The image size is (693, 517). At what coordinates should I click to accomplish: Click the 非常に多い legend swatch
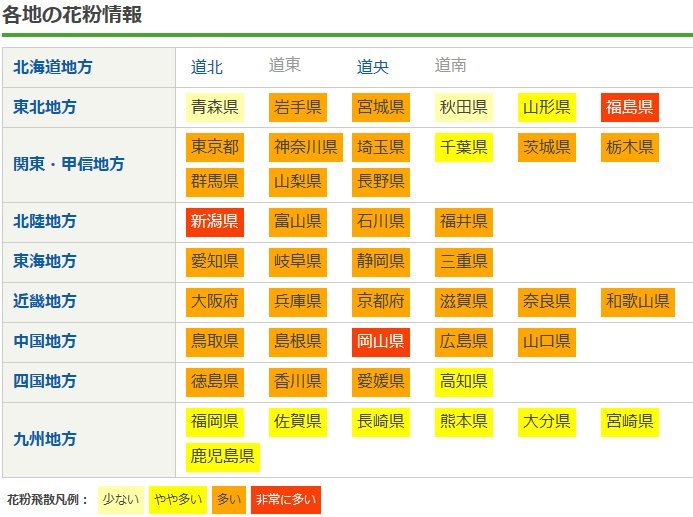[286, 499]
